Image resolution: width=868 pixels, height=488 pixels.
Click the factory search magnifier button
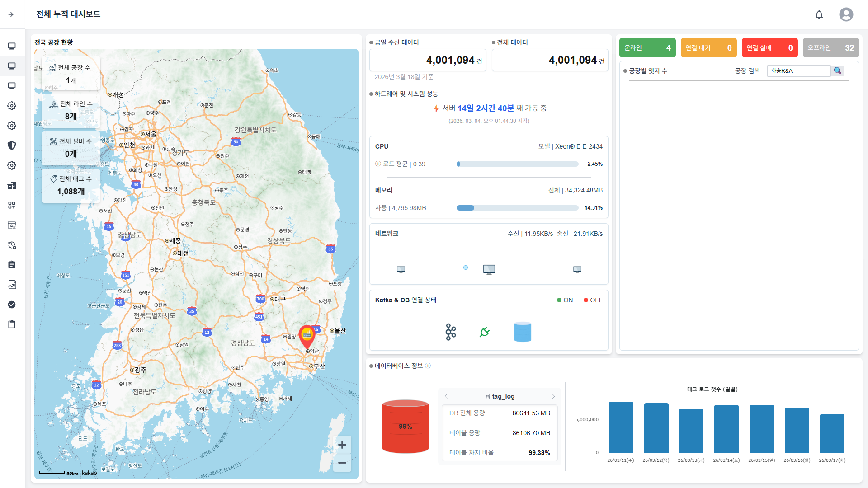(837, 71)
